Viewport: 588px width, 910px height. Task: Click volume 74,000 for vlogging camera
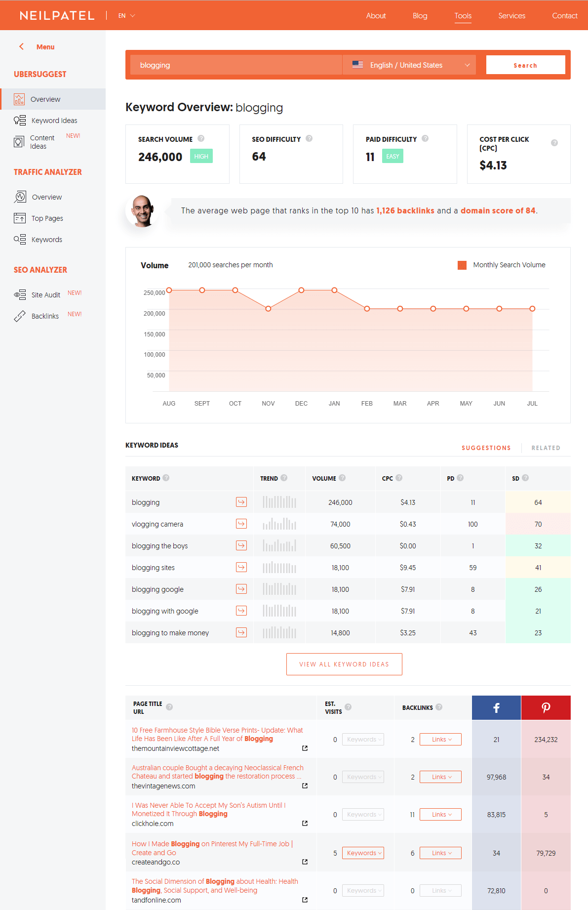click(x=340, y=524)
